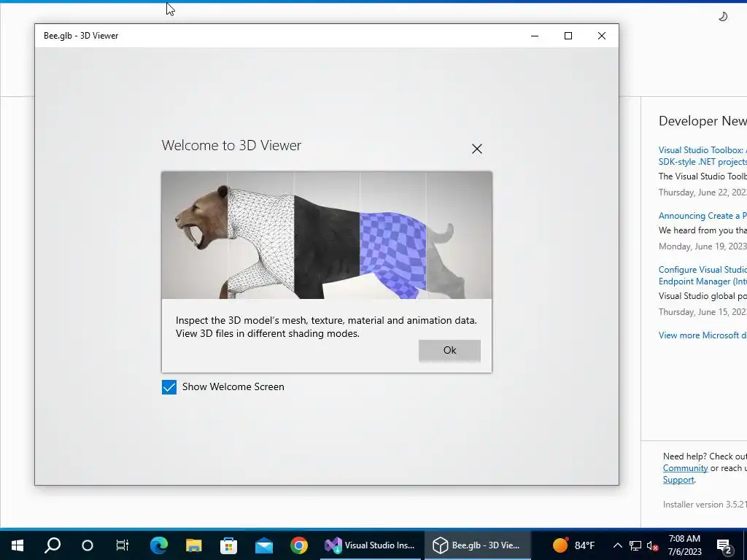Screen dimensions: 747x560
Task: Open weather widget showing 84°F
Action: 573,545
